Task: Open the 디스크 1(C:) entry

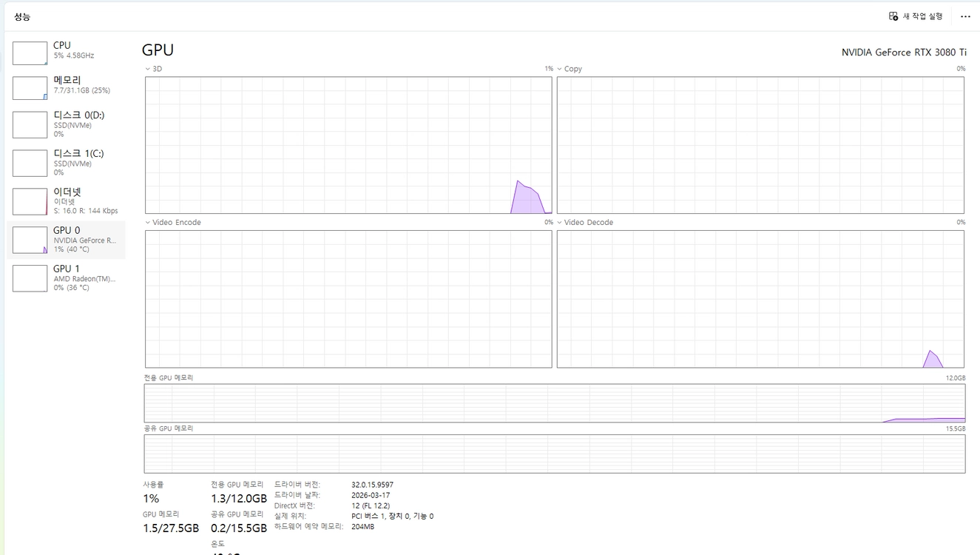Action: [66, 163]
